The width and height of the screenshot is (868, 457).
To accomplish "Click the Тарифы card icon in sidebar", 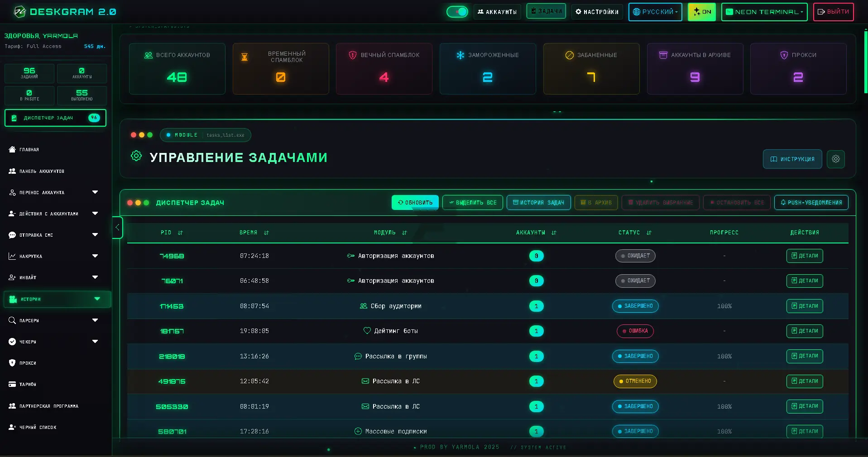I will 12,384.
